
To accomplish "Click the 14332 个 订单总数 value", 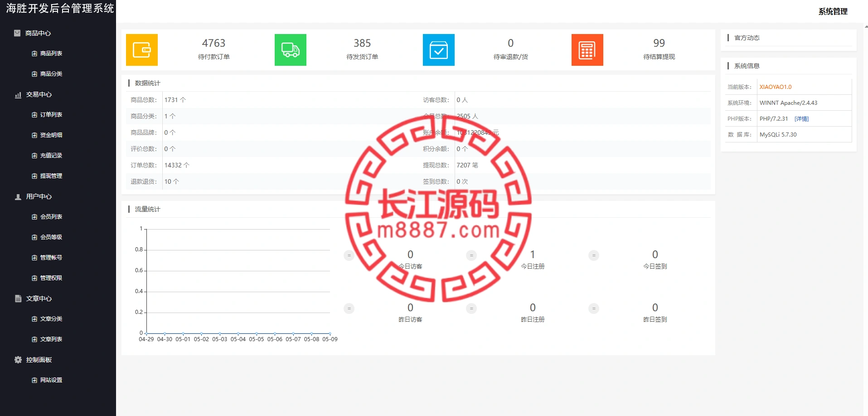I will (177, 165).
